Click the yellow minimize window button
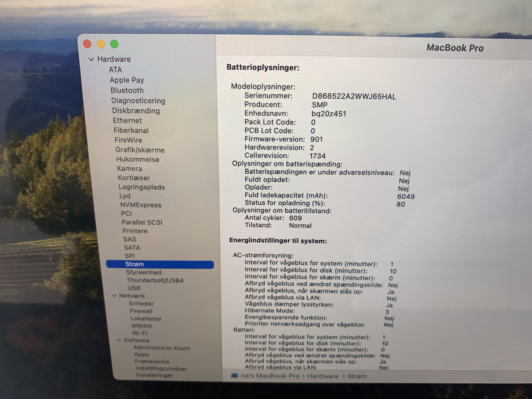 tap(101, 44)
